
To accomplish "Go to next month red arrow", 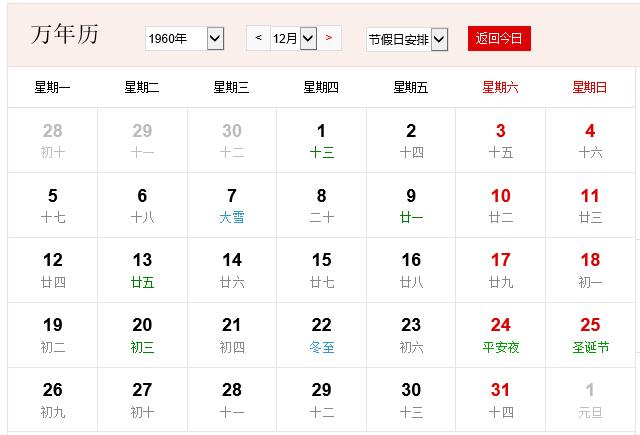I will (x=329, y=38).
